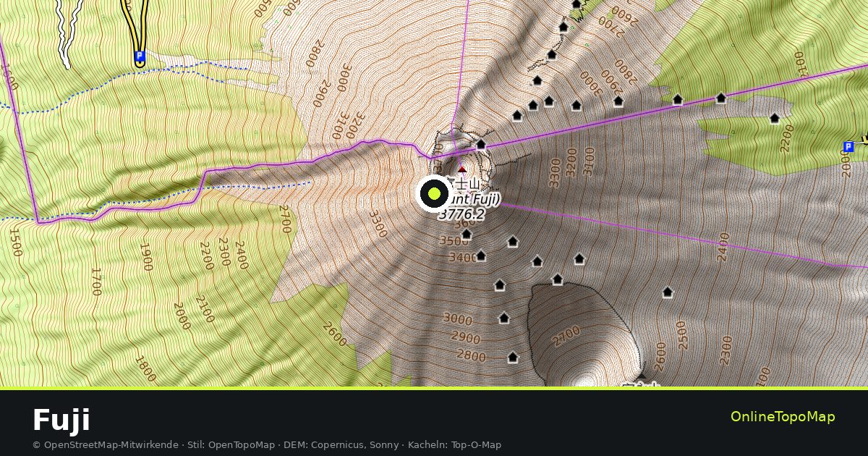Click the hut icon on the crater rim north of summit

click(x=481, y=144)
